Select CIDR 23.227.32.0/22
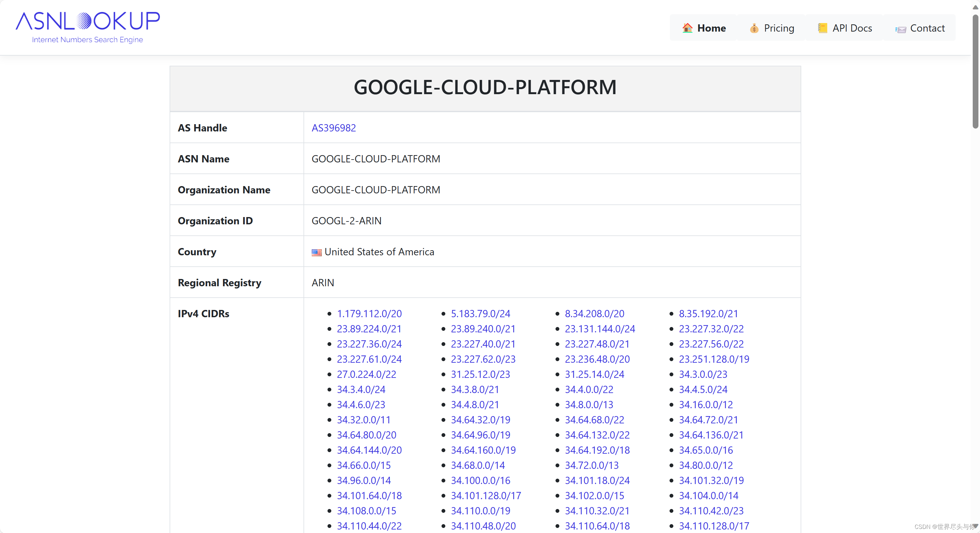Viewport: 980px width, 533px height. tap(711, 329)
